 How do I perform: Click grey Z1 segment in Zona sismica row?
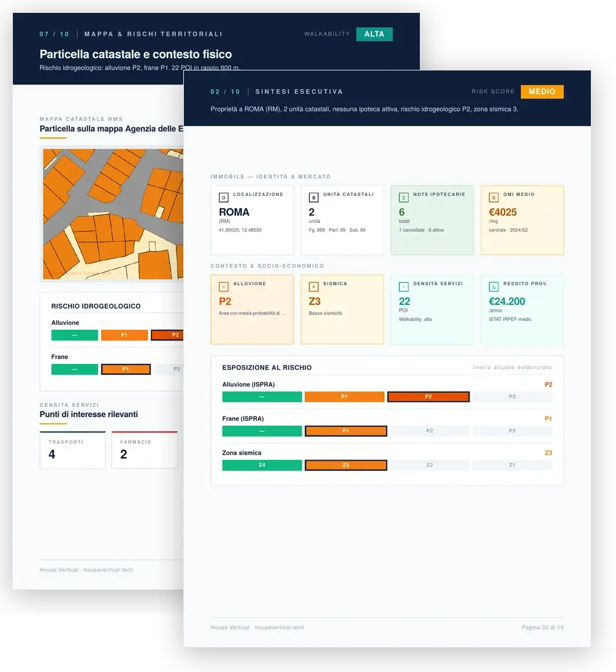point(512,465)
